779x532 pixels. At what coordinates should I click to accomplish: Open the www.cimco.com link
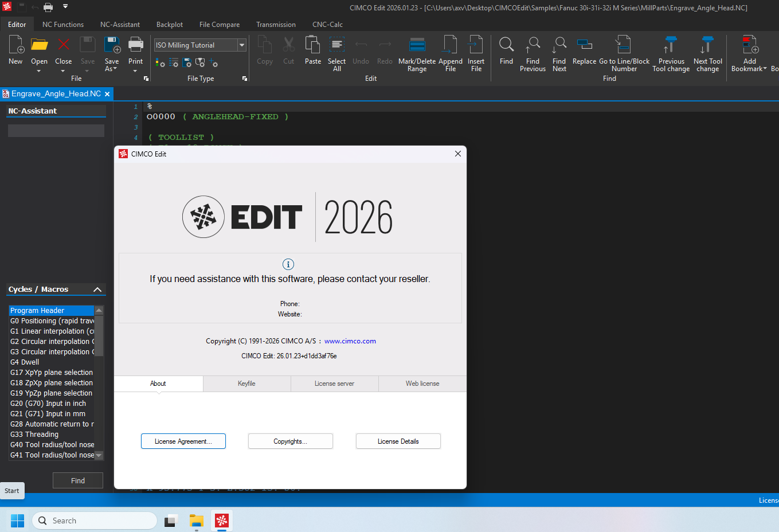pyautogui.click(x=350, y=341)
